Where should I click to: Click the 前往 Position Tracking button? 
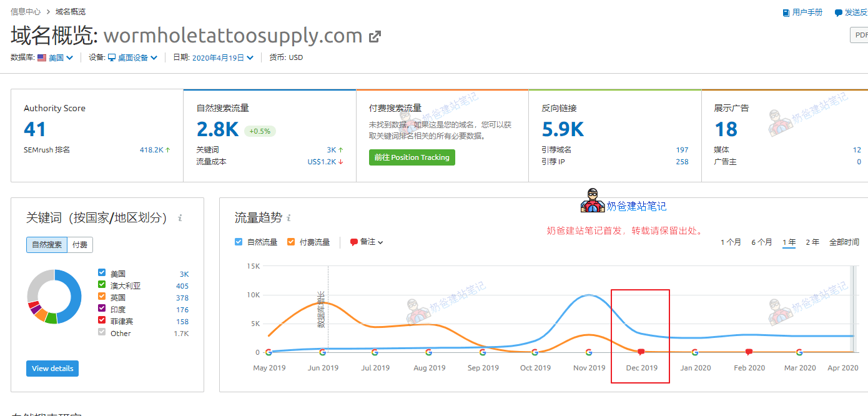tap(412, 158)
